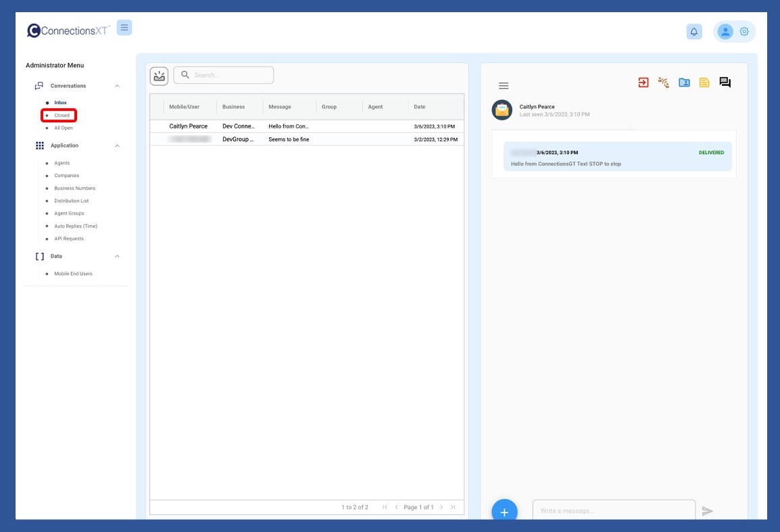This screenshot has width=780, height=532.
Task: Click the send message arrow icon
Action: (x=707, y=511)
